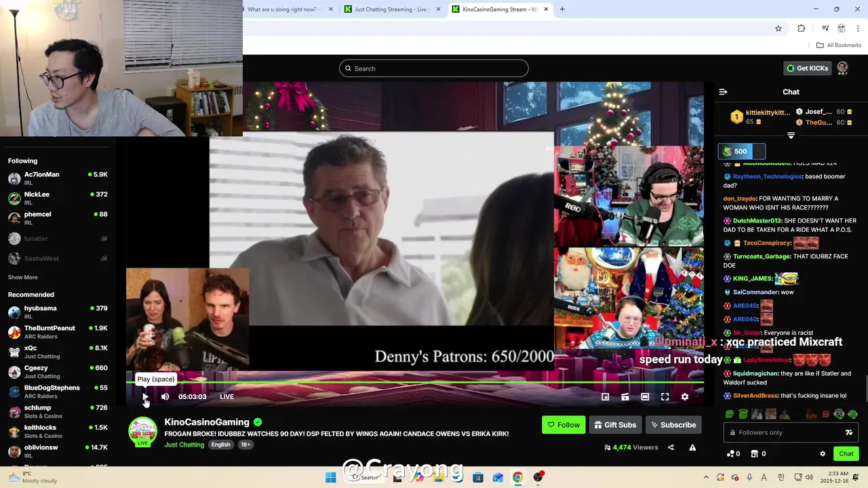The image size is (868, 488).
Task: Select the first green emote in emote row
Action: point(729,414)
